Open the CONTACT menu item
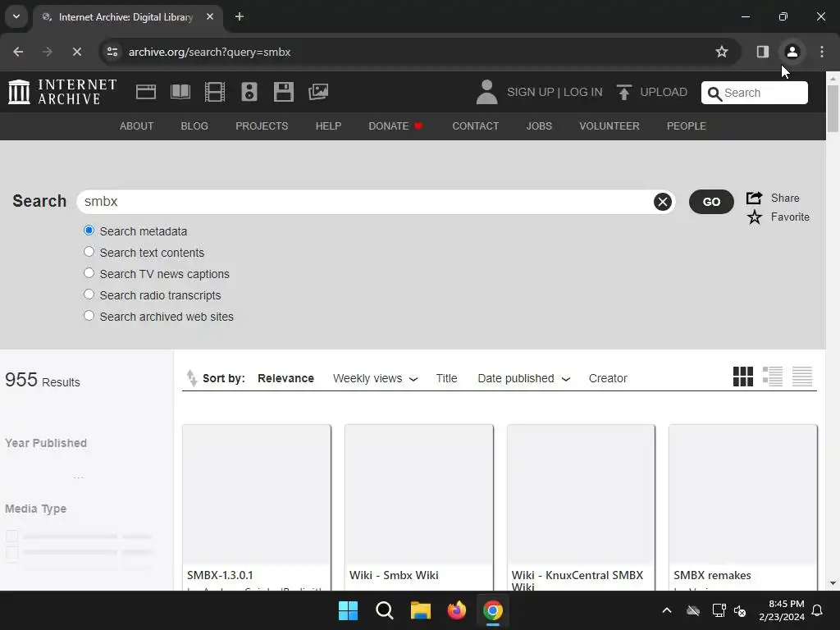 (x=475, y=126)
